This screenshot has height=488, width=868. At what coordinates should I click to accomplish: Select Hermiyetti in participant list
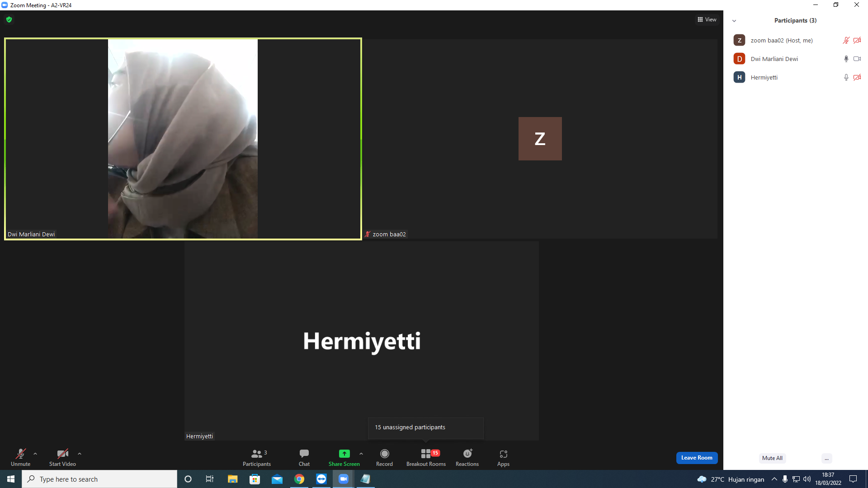click(796, 77)
